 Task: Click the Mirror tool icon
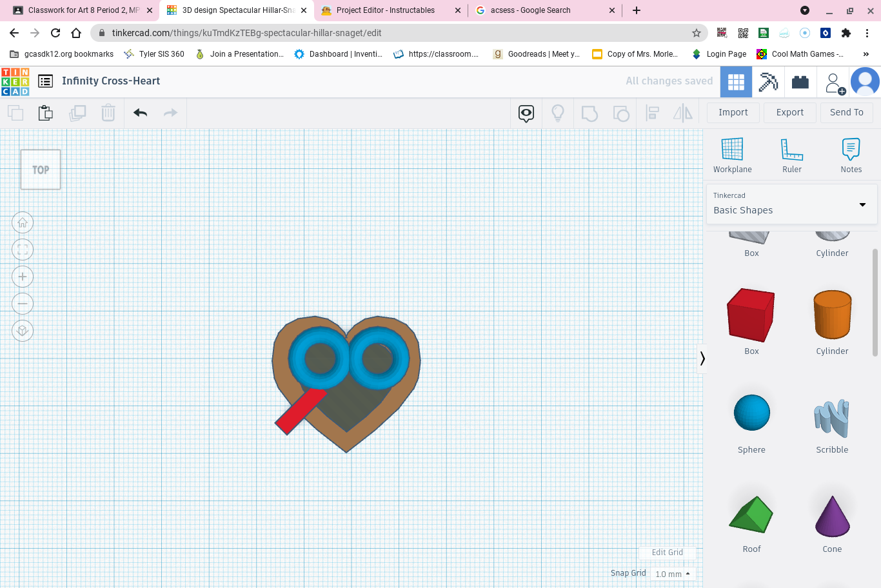tap(682, 113)
